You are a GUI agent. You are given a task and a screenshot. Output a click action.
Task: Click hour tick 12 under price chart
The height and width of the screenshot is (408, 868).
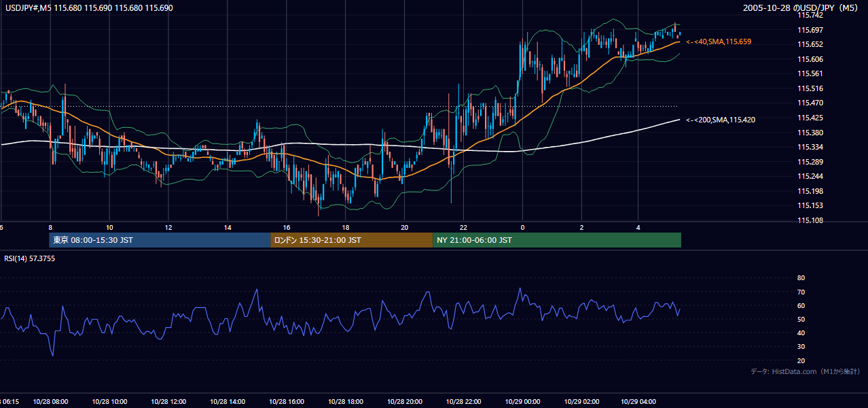(168, 228)
